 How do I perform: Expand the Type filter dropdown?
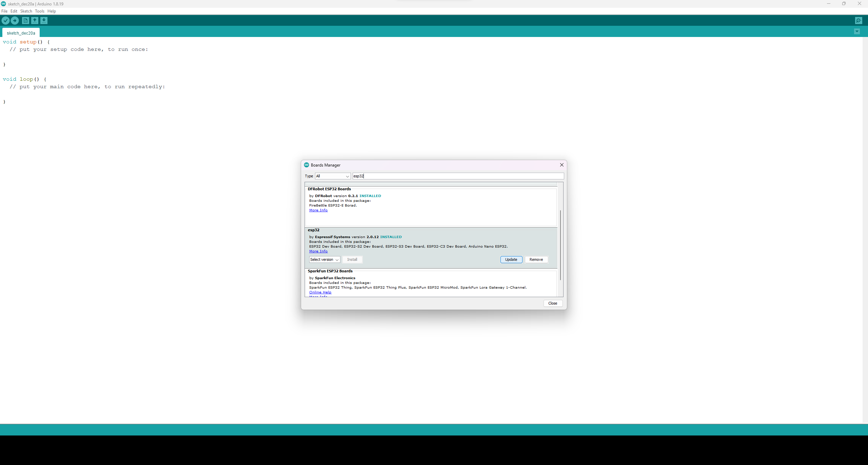coord(333,176)
